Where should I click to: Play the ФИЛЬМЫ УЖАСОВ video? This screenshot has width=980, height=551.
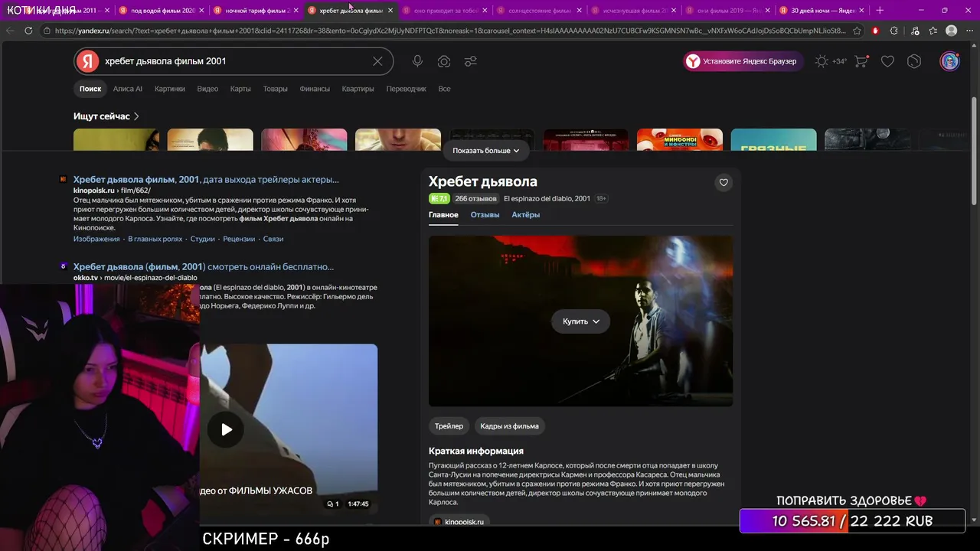tap(227, 429)
